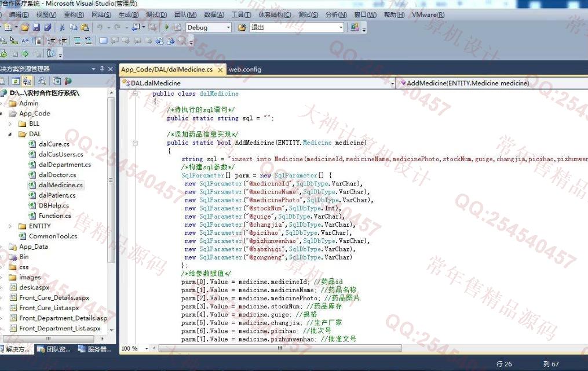Switch to the 服务器... bottom tab
The height and width of the screenshot is (371, 588).
point(95,349)
